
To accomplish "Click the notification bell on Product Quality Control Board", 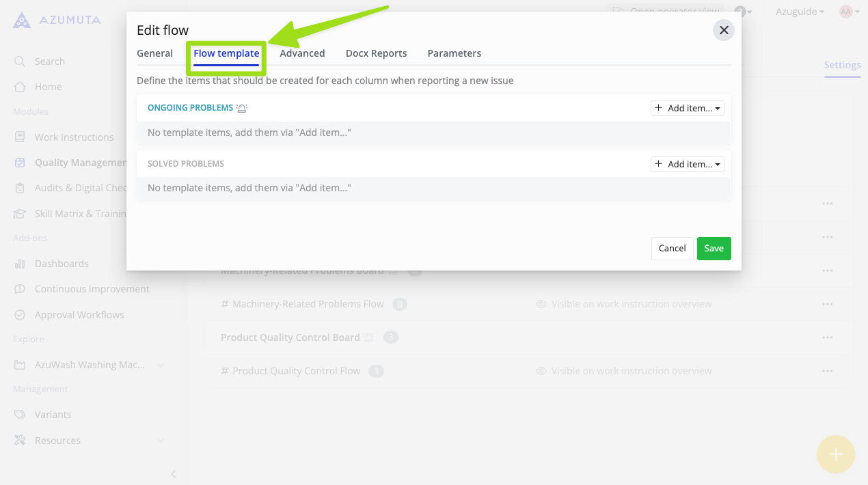I will [x=368, y=337].
